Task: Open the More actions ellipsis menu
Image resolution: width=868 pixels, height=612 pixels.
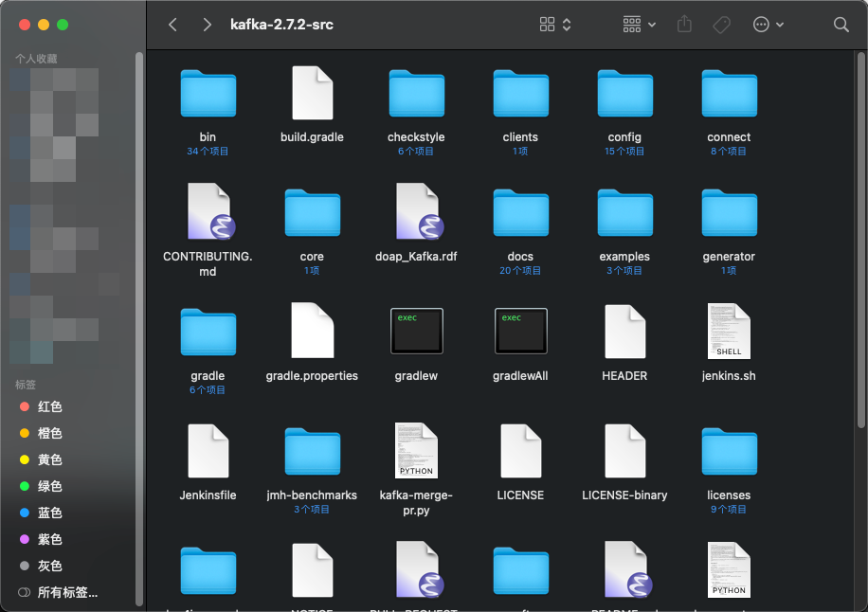Action: coord(768,25)
